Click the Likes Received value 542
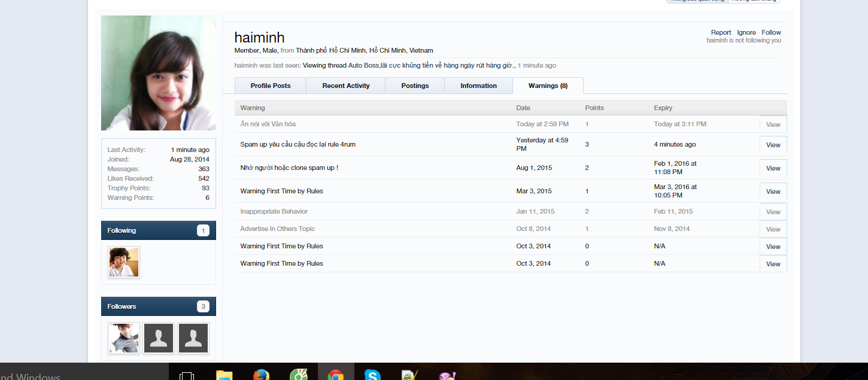868x380 pixels. 204,178
